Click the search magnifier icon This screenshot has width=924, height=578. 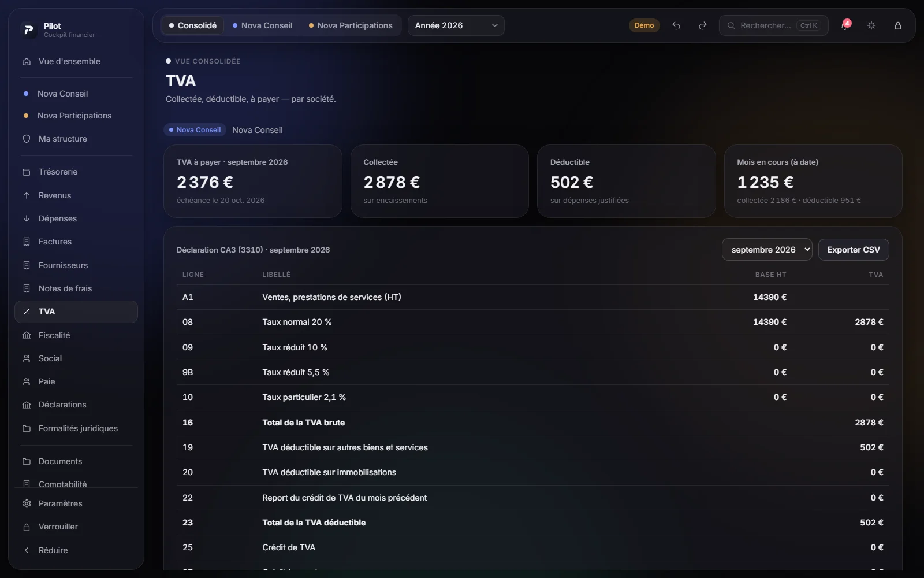point(731,25)
